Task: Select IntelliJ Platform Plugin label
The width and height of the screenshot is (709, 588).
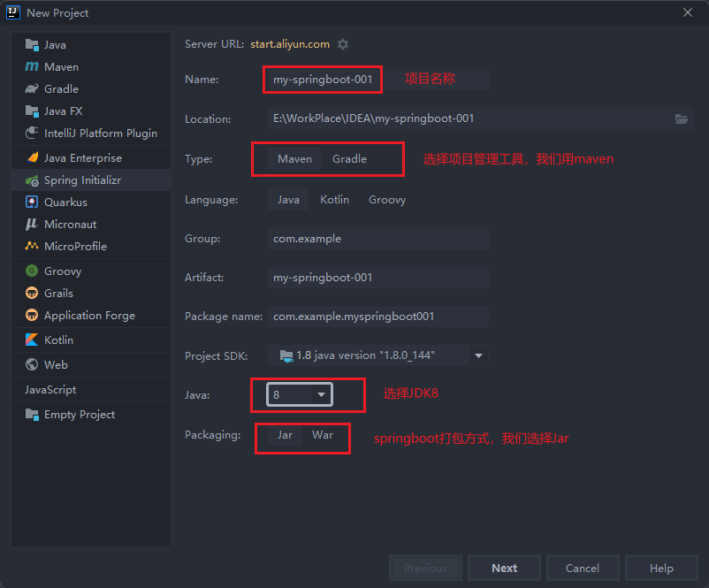Action: [101, 134]
